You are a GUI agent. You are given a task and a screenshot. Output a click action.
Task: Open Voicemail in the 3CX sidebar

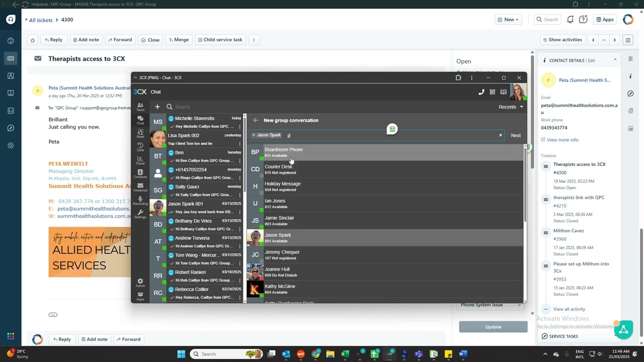click(140, 187)
